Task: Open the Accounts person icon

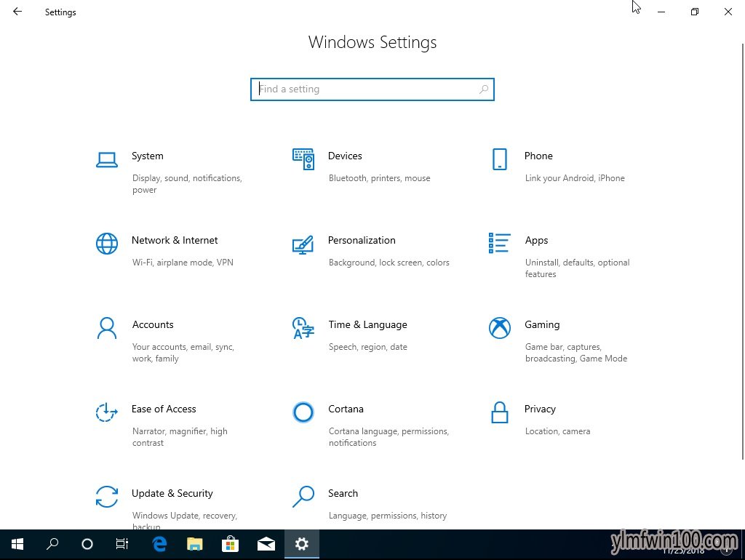Action: click(106, 328)
